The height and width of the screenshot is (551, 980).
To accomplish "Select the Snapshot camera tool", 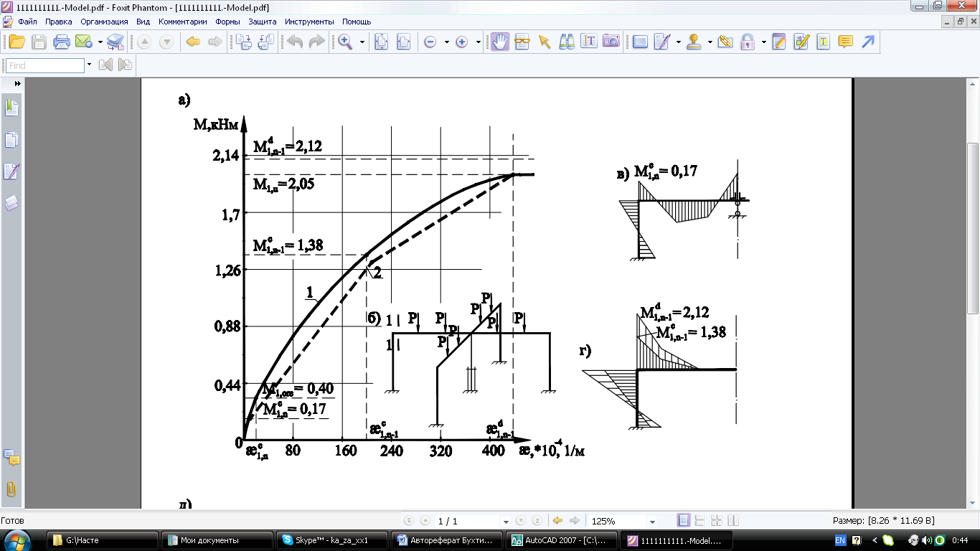I will 611,42.
